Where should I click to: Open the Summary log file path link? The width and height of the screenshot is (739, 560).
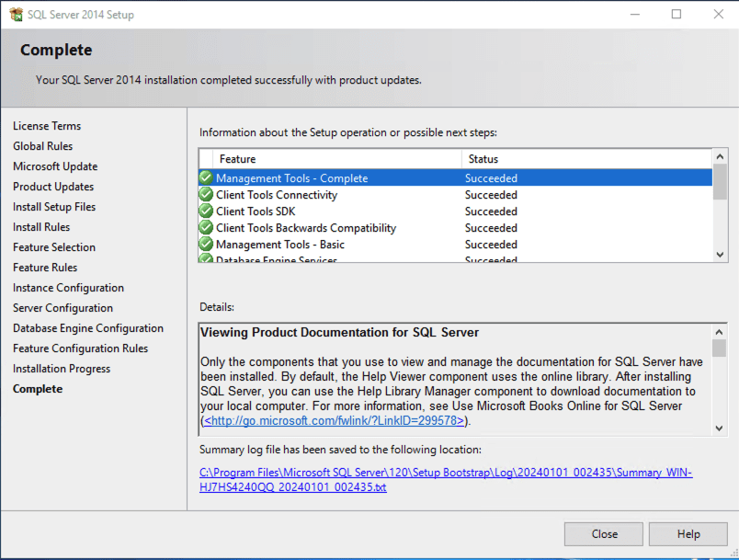(x=446, y=479)
